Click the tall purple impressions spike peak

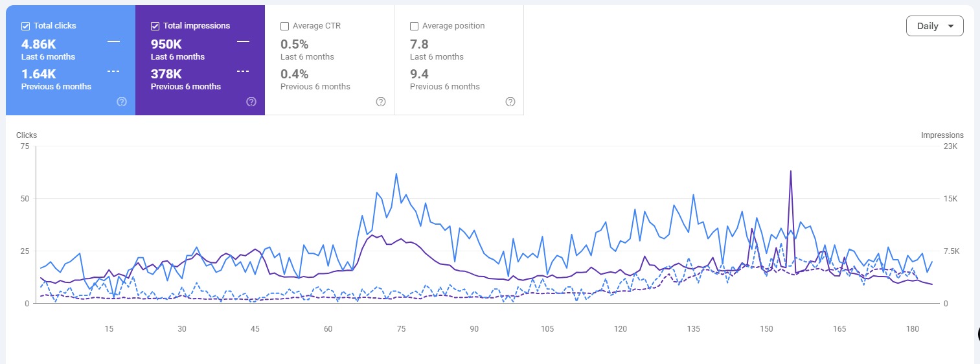pos(791,172)
